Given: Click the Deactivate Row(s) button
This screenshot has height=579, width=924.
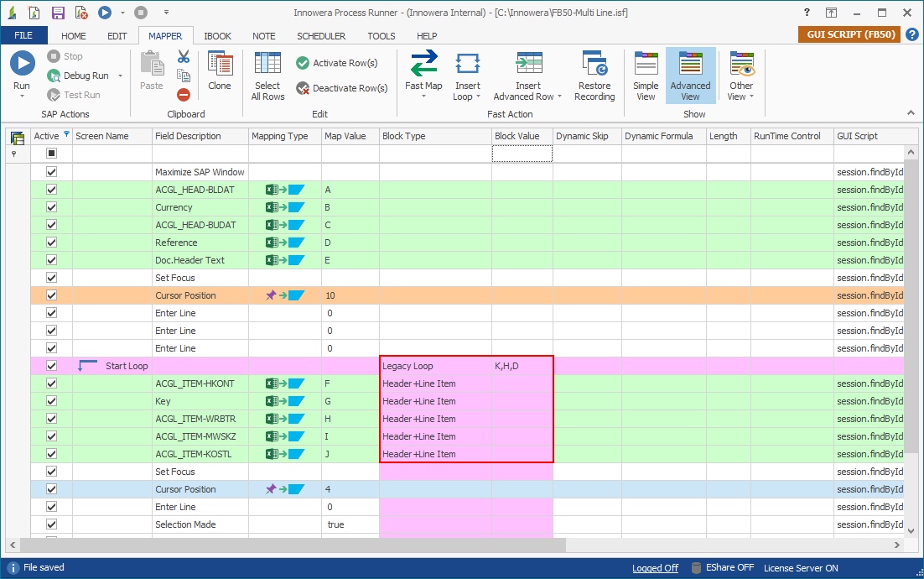Looking at the screenshot, I should pyautogui.click(x=341, y=88).
